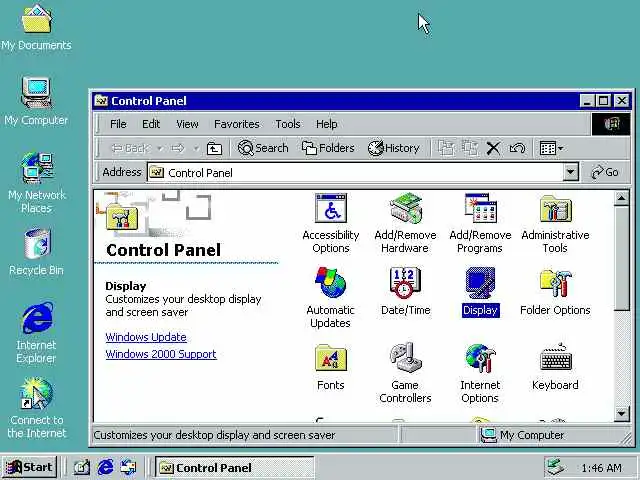The image size is (640, 480).
Task: Select Connect to the Internet shortcut
Action: (x=36, y=407)
